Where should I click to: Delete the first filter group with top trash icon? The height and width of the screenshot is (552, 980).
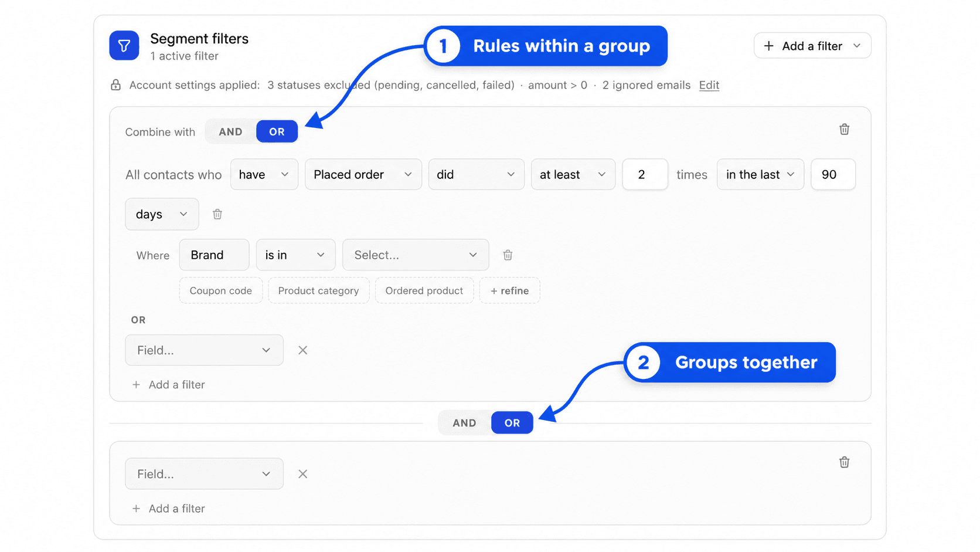tap(844, 129)
